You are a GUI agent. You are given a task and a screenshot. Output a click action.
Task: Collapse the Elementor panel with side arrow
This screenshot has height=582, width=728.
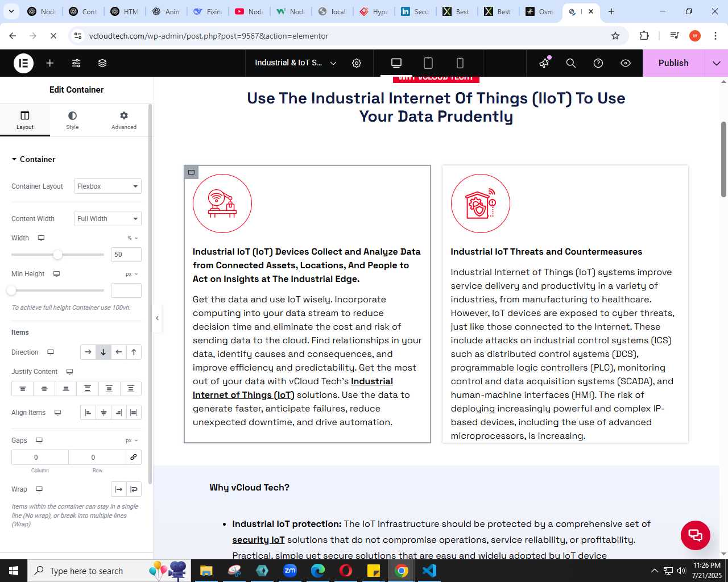point(158,318)
